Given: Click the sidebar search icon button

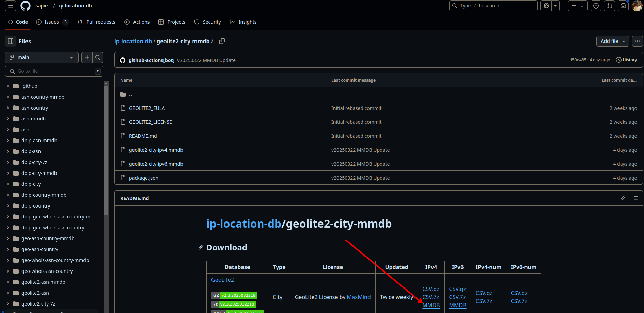Looking at the screenshot, I should click(98, 57).
